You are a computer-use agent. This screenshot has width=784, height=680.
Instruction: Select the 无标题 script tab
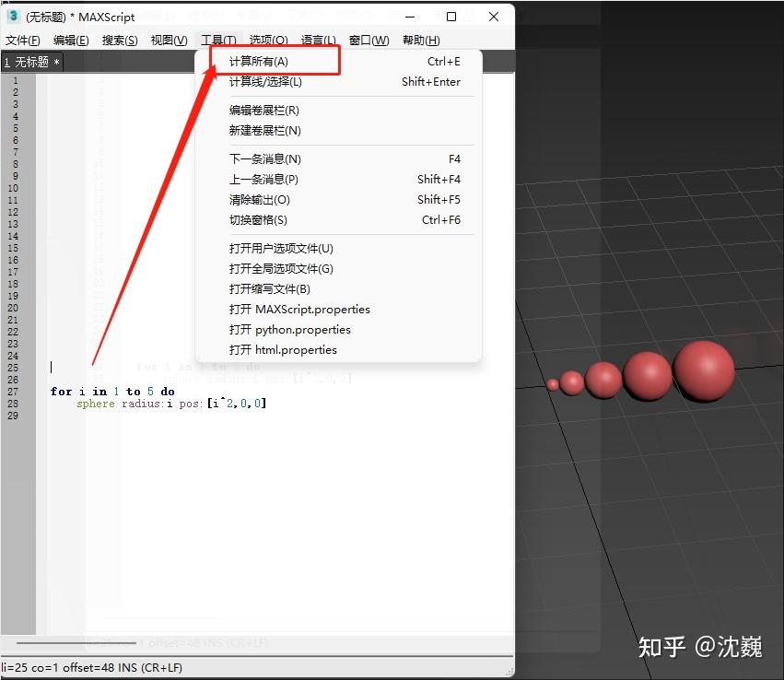click(30, 61)
